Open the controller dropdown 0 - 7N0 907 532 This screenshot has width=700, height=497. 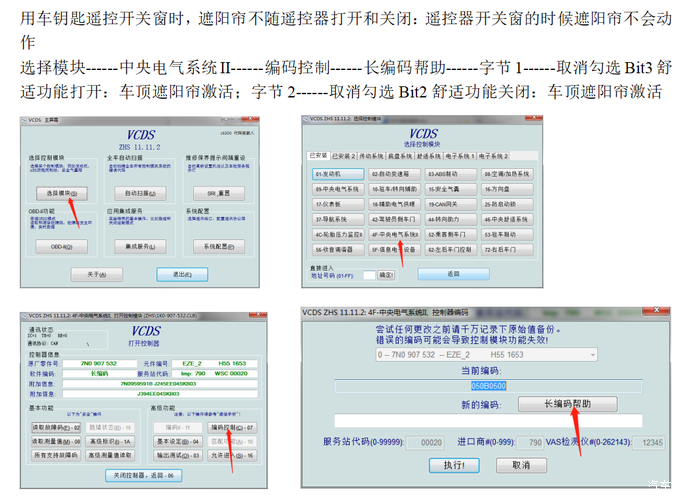(487, 355)
